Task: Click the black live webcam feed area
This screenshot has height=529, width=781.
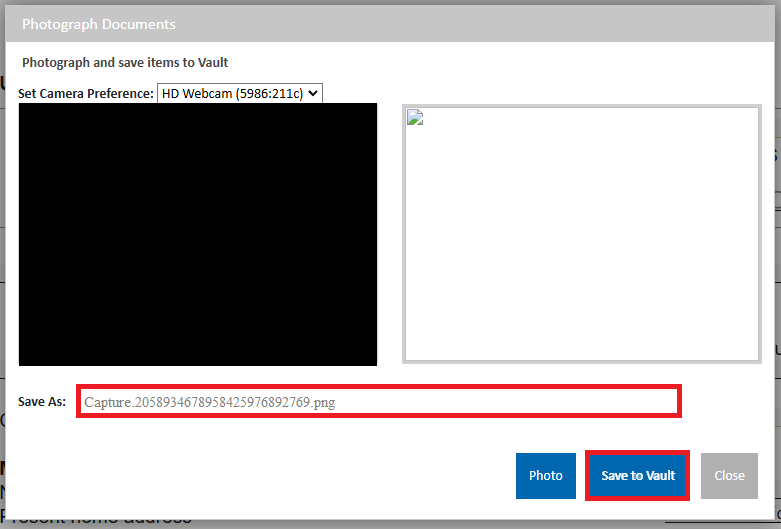Action: click(x=198, y=234)
